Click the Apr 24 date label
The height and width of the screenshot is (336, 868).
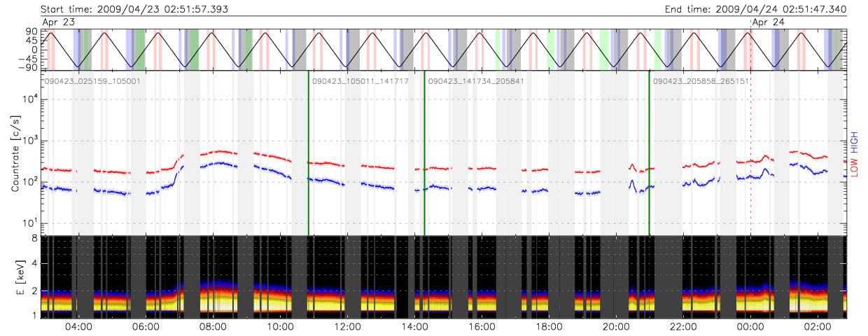tap(768, 22)
